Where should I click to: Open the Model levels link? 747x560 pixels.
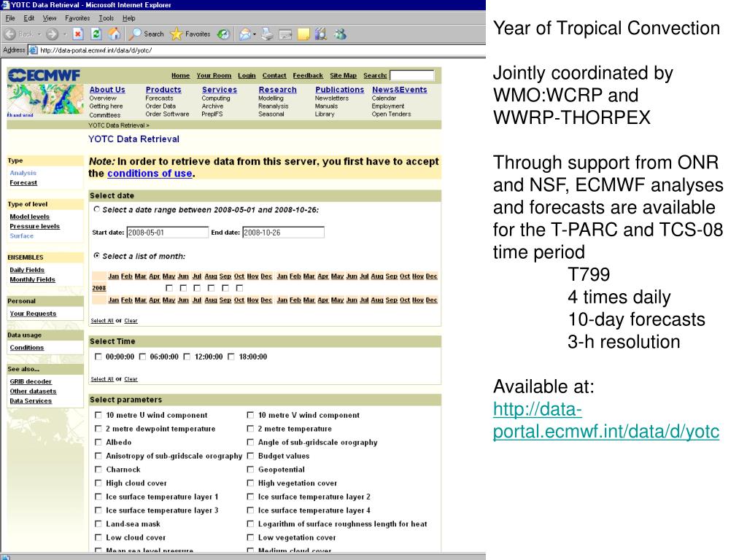(x=29, y=217)
